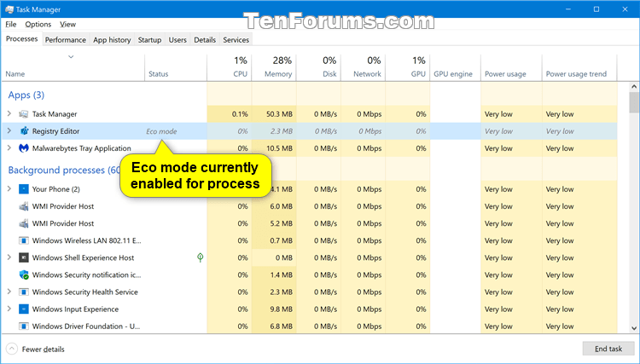Select the Apps (3) group heading
Viewport: 640px width, 364px height.
[x=26, y=95]
